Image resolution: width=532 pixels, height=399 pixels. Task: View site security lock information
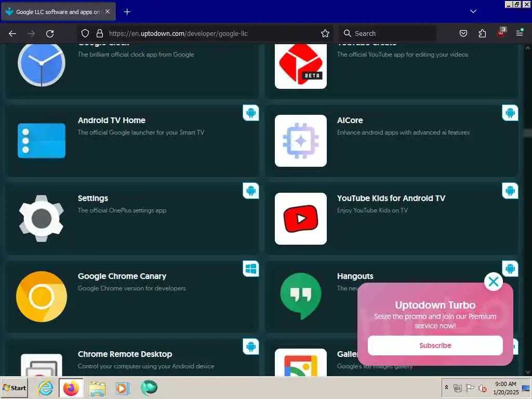(99, 33)
